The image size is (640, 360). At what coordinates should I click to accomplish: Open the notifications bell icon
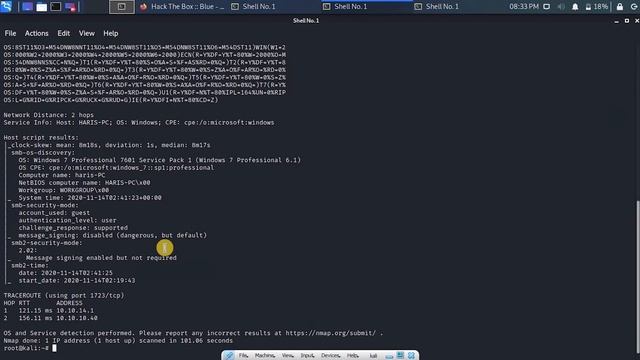[x=575, y=7]
